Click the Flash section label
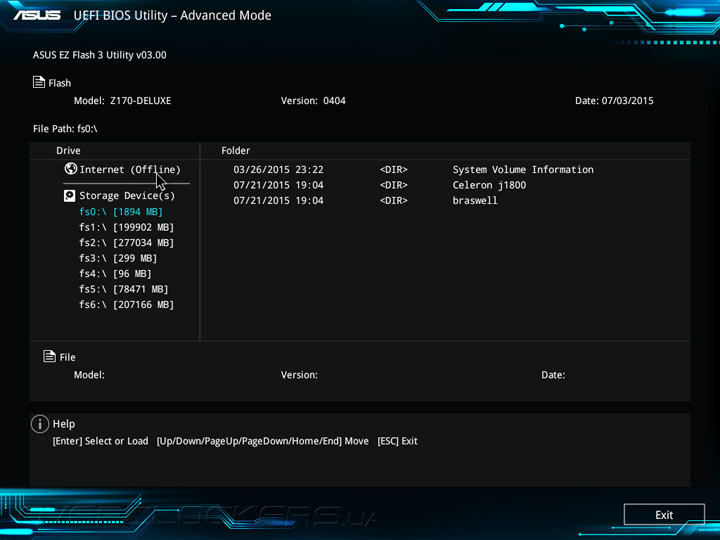 (60, 83)
